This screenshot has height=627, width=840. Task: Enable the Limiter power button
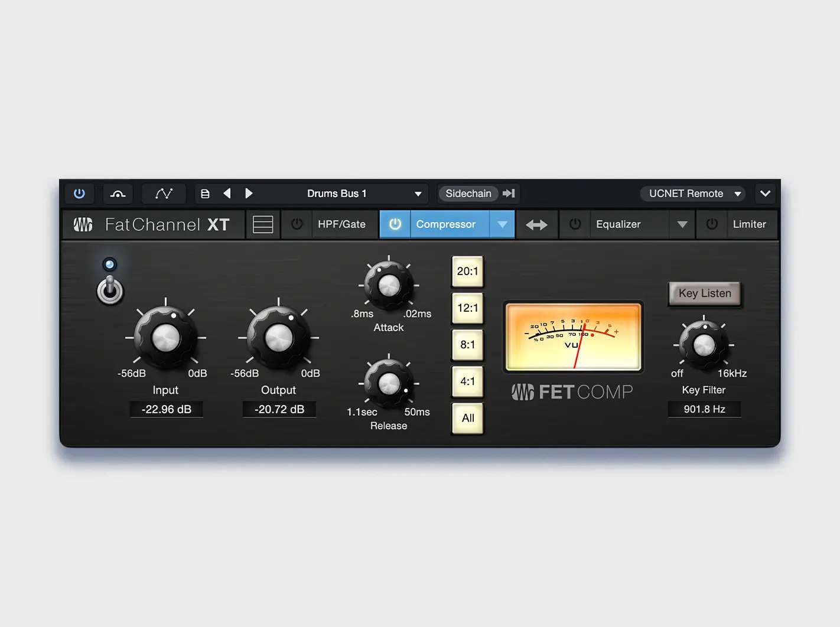712,224
